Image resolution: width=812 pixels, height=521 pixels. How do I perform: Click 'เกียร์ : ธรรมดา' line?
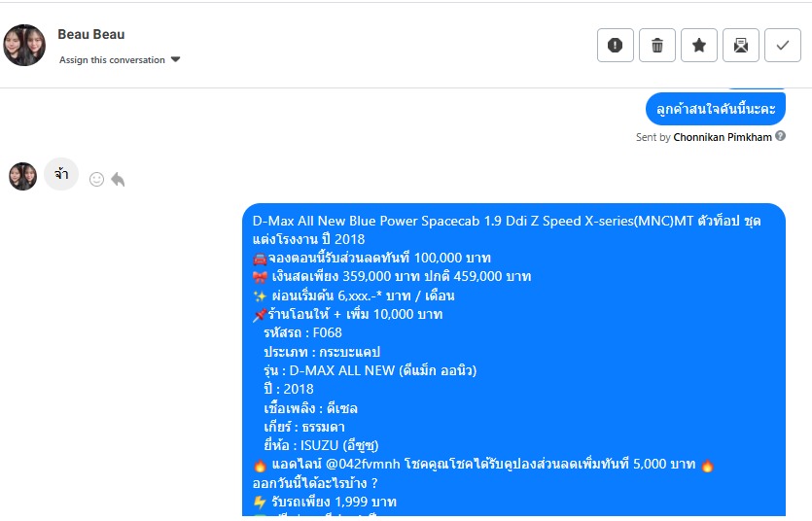click(304, 427)
